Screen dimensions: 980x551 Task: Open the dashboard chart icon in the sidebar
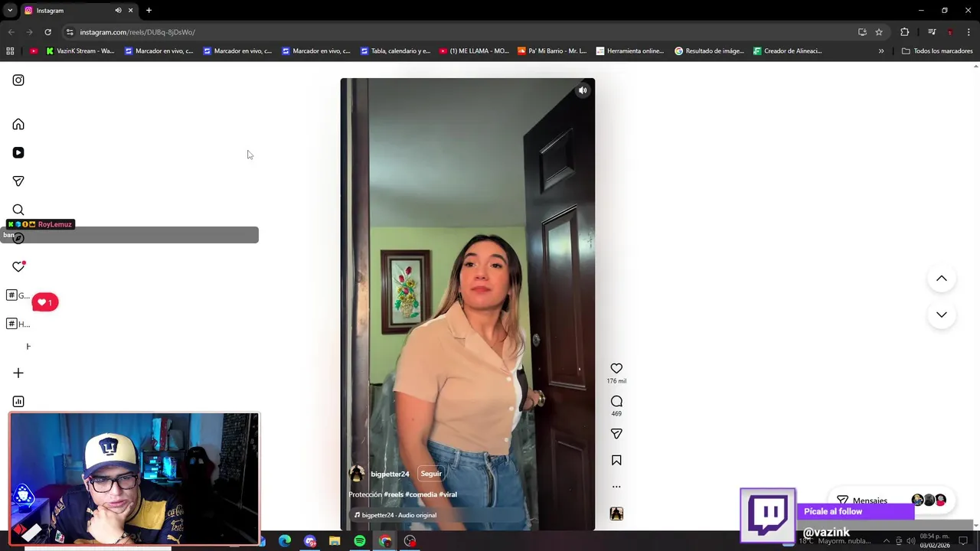point(18,401)
